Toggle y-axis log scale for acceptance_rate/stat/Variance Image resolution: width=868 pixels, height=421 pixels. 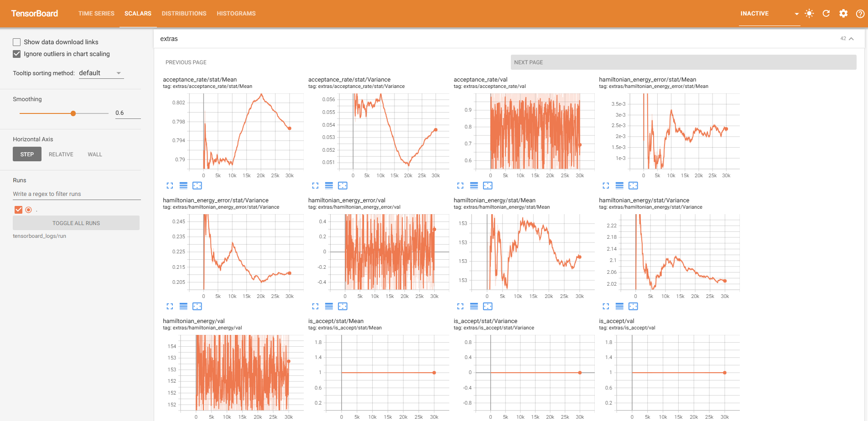point(329,185)
